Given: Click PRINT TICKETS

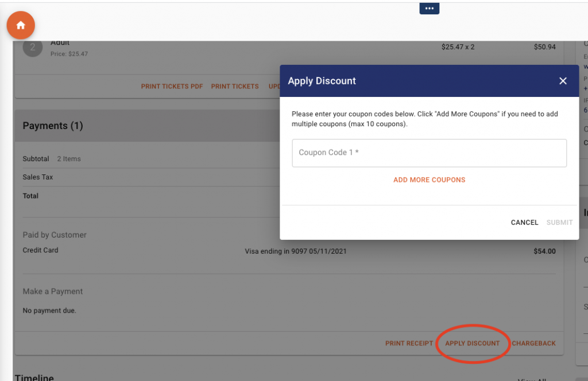Looking at the screenshot, I should (x=235, y=87).
